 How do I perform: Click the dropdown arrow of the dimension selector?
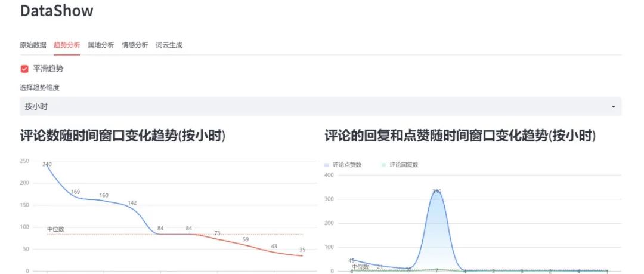click(x=613, y=106)
